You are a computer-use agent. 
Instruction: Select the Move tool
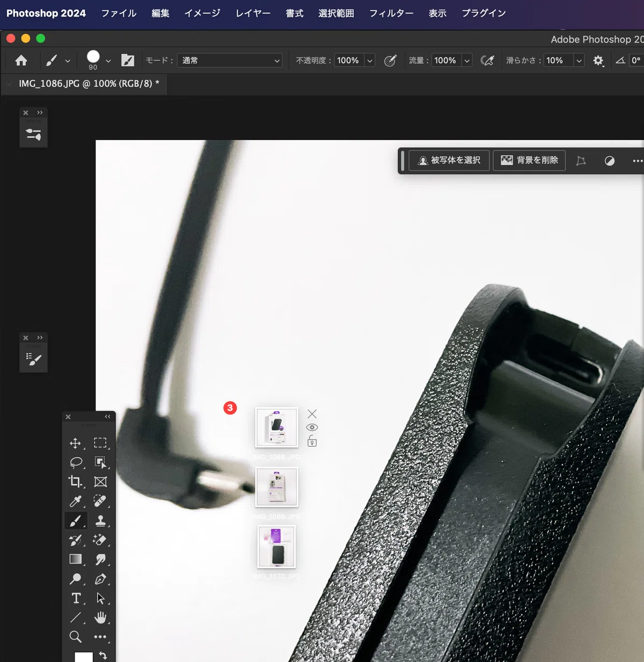tap(75, 443)
